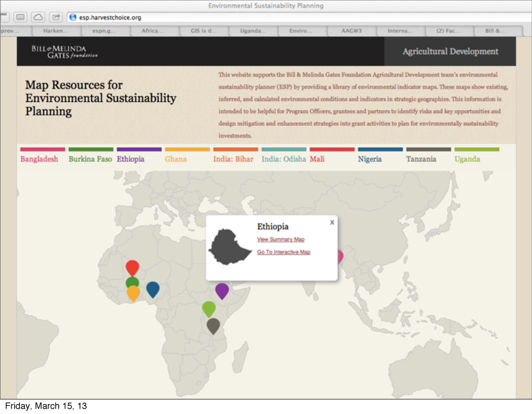
Task: Click the pink Bangladesh color bar
Action: 43,149
